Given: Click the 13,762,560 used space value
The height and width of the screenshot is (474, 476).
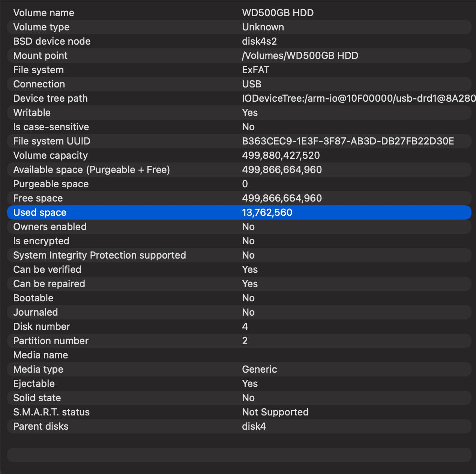Looking at the screenshot, I should pyautogui.click(x=267, y=212).
